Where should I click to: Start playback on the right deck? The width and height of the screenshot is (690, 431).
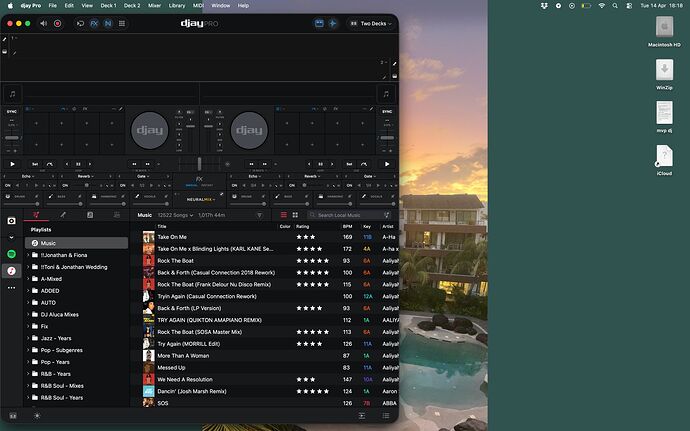pyautogui.click(x=387, y=164)
